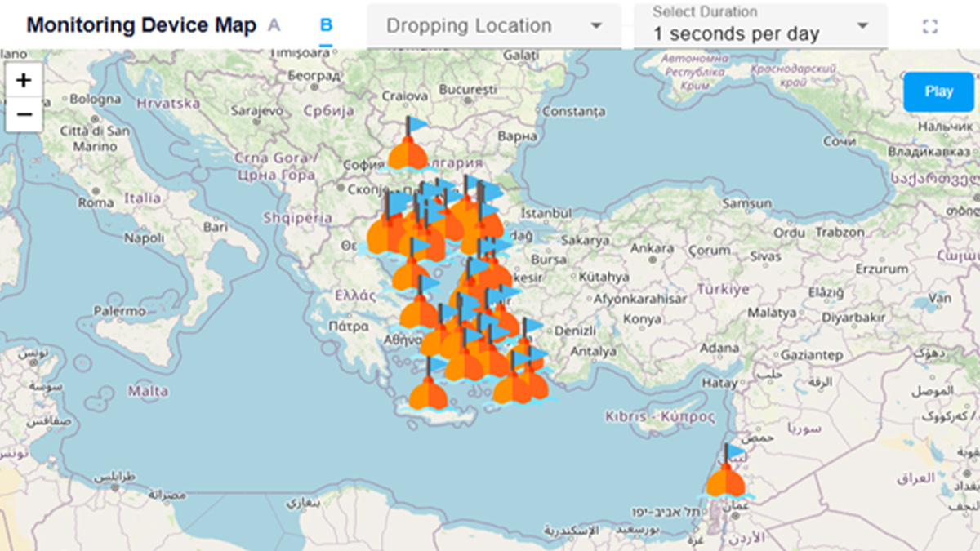The height and width of the screenshot is (551, 980).
Task: Expand Dropping Location using its arrow
Action: click(596, 26)
